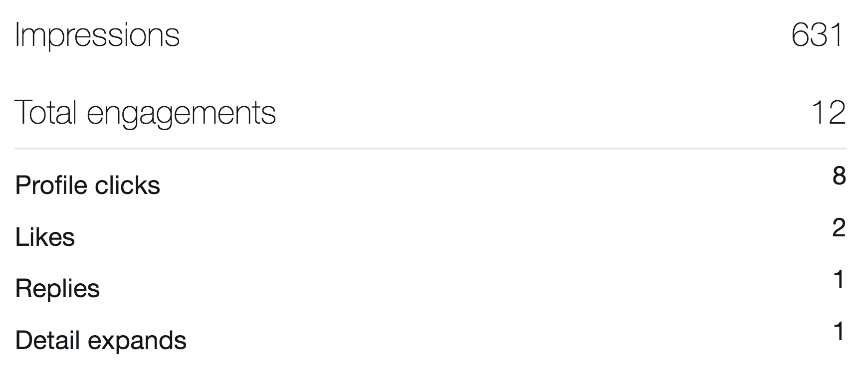Screen dimensions: 868x378
Task: Select the Detail expands count of 1
Action: [x=839, y=332]
